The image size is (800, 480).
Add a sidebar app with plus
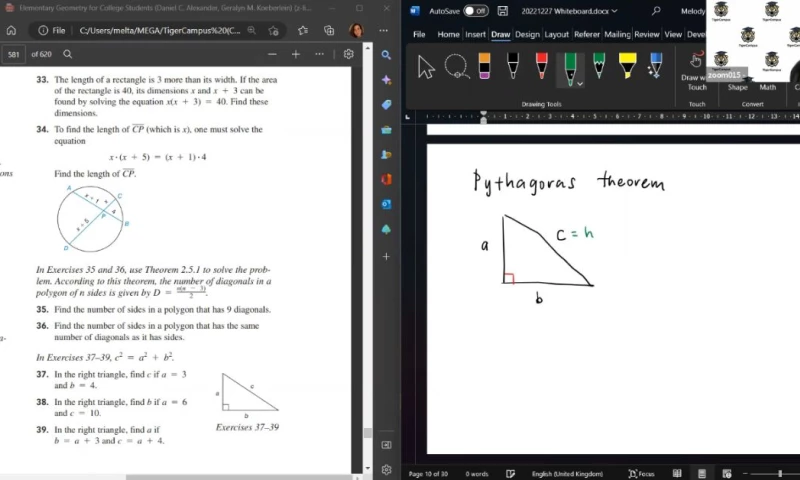click(386, 257)
